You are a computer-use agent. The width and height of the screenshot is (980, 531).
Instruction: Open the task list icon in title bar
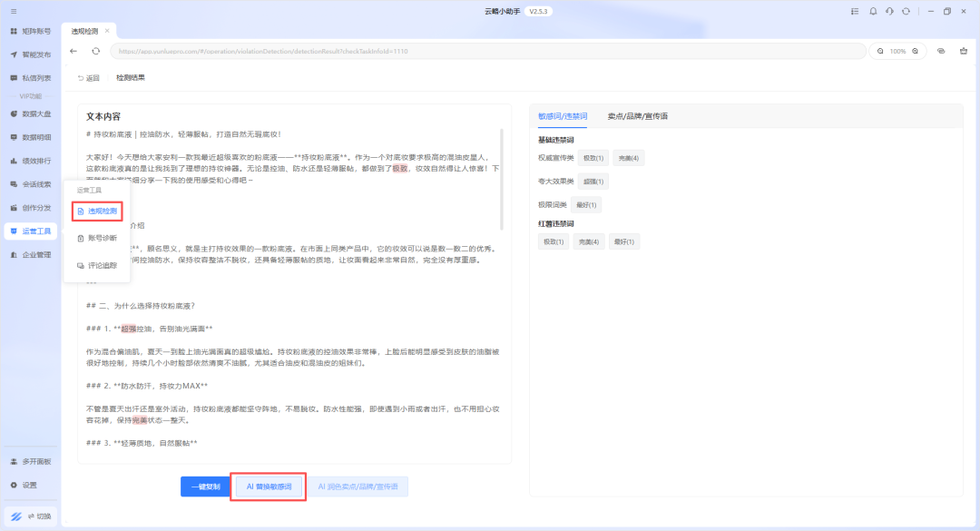point(855,12)
